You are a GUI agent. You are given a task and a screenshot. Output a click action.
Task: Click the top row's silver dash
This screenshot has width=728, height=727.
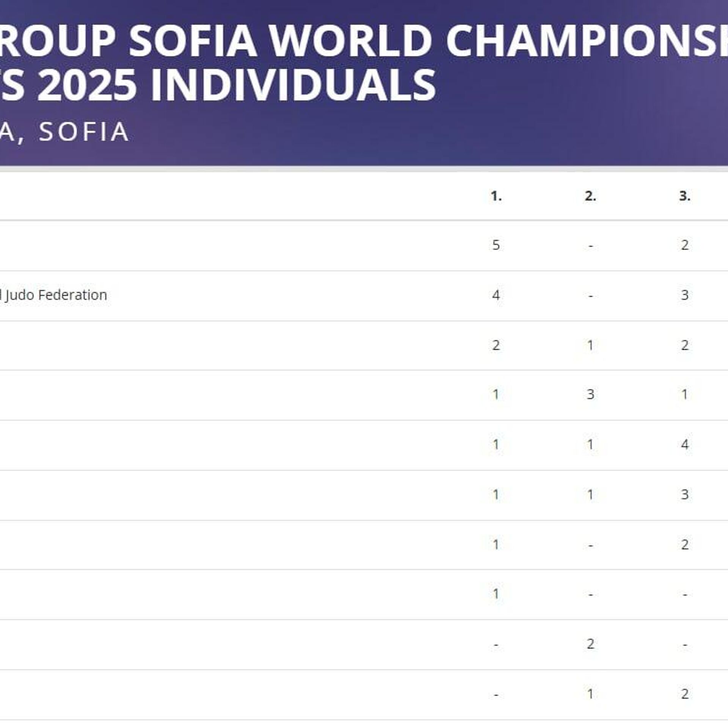590,246
